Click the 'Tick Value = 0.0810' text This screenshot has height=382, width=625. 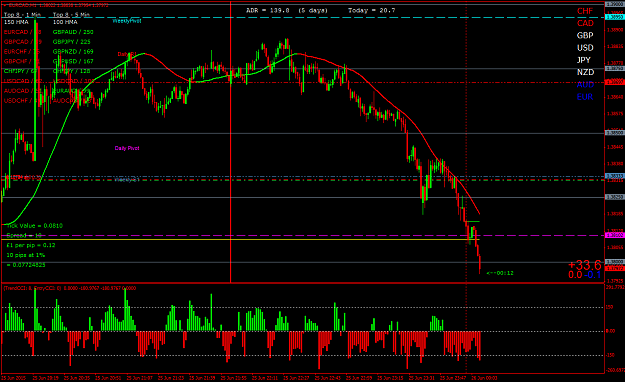[35, 226]
